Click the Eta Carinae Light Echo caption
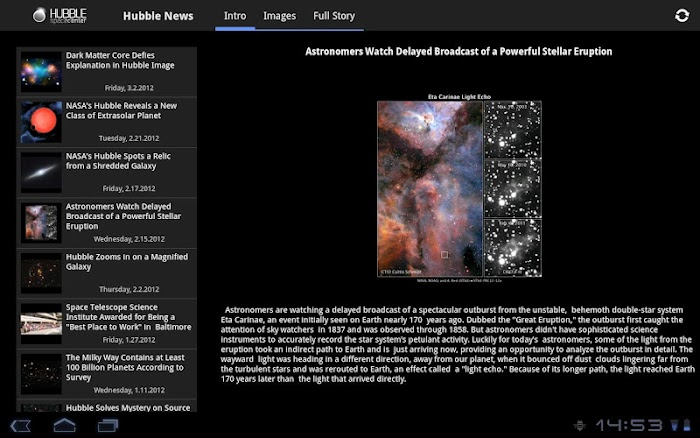Image resolution: width=700 pixels, height=438 pixels. (x=459, y=96)
